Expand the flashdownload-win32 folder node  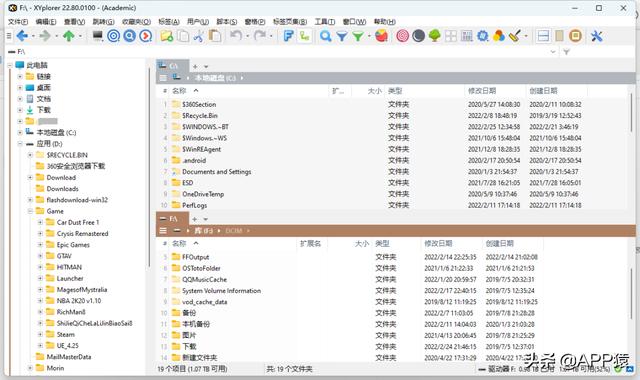click(x=30, y=200)
